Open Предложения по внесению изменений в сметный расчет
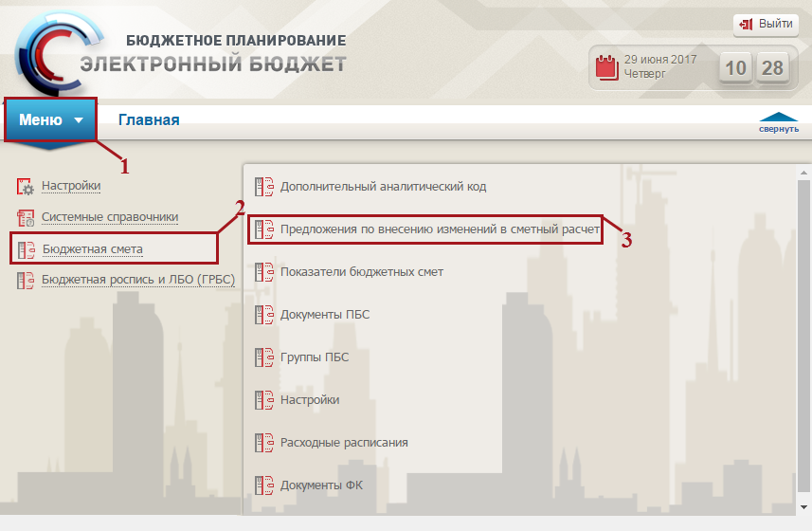 coord(440,229)
